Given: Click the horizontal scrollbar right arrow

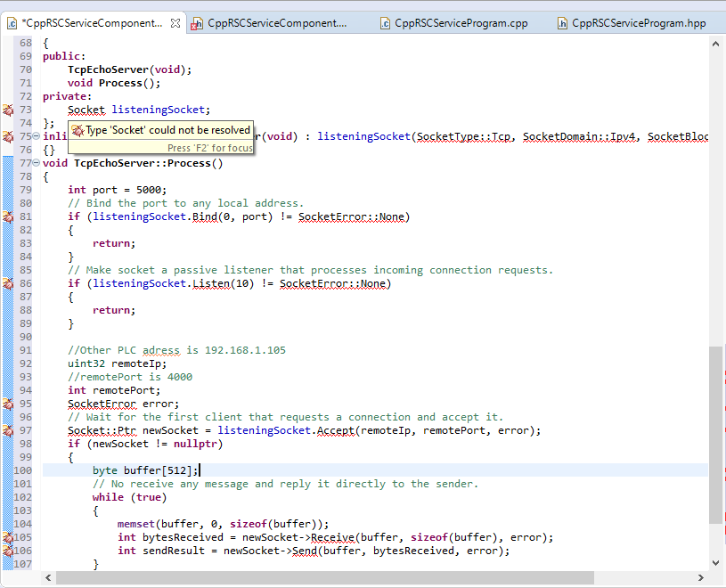Looking at the screenshot, I should tap(700, 578).
